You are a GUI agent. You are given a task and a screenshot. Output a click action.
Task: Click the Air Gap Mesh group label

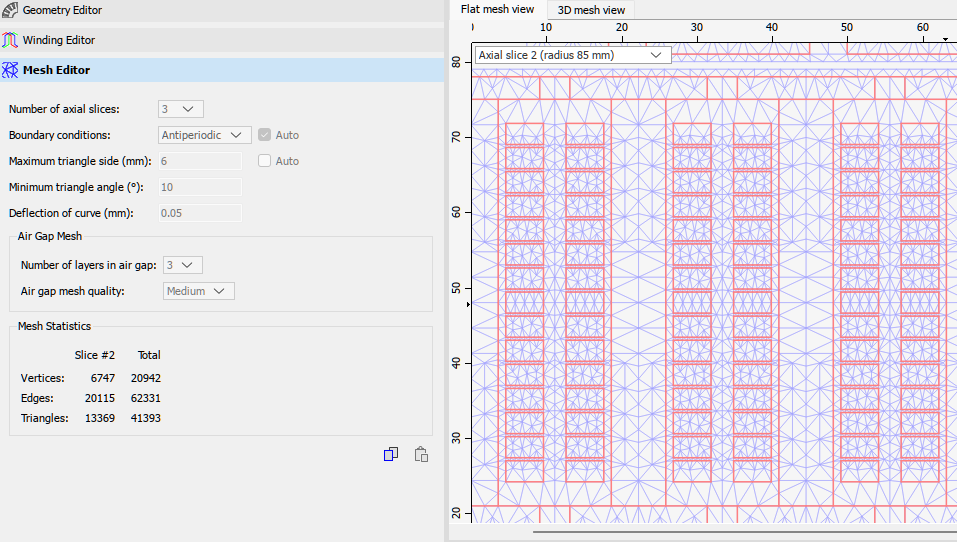click(49, 236)
